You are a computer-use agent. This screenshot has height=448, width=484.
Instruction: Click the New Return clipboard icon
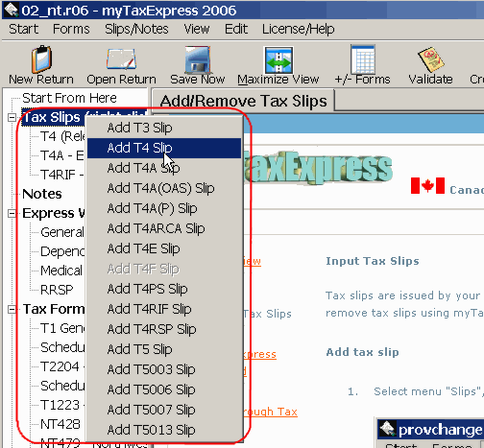[x=41, y=59]
